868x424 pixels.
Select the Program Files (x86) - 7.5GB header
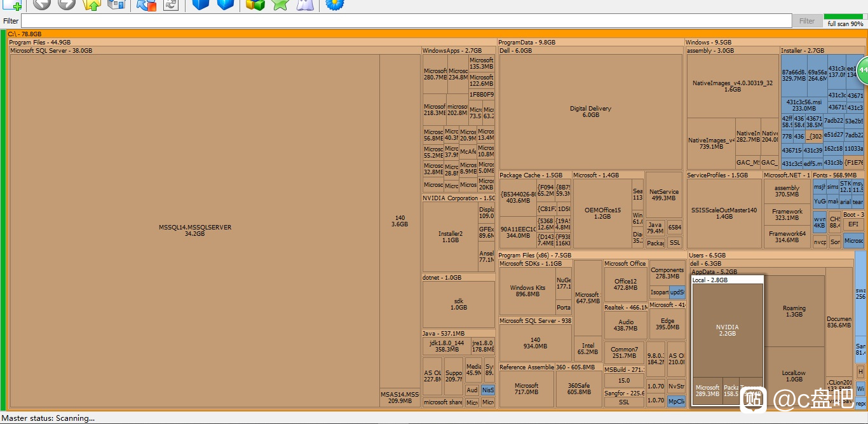592,256
